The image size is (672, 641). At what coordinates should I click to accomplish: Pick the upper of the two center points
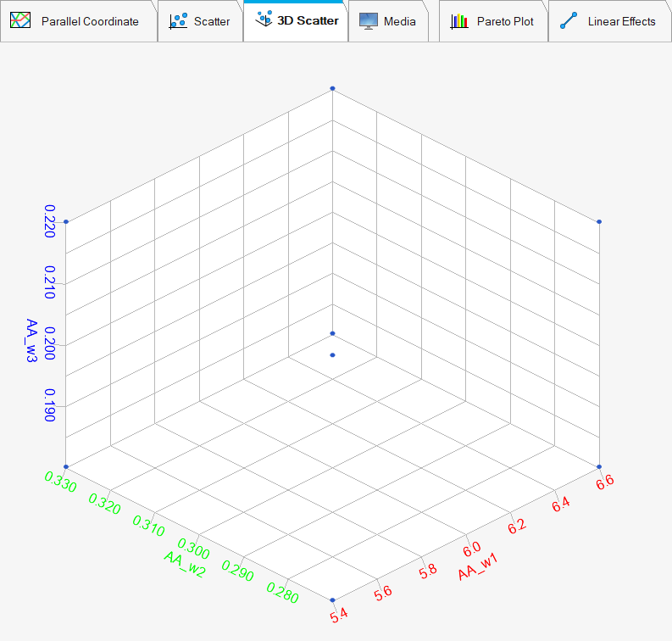(x=332, y=333)
